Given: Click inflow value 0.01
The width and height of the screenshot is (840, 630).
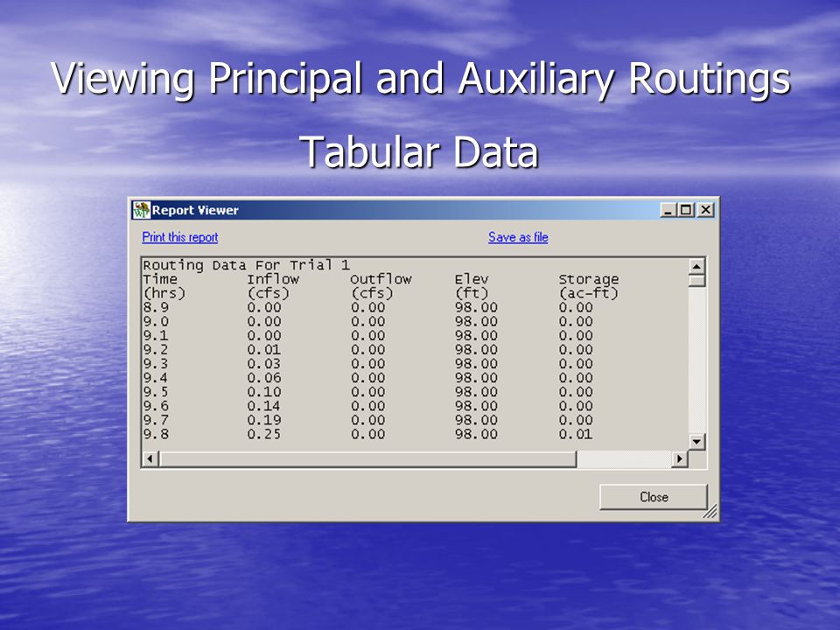Looking at the screenshot, I should (264, 350).
